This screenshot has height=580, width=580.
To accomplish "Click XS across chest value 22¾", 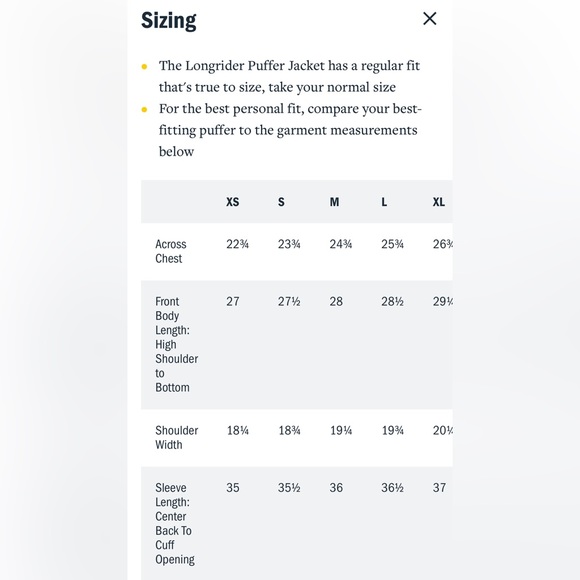I will (237, 244).
